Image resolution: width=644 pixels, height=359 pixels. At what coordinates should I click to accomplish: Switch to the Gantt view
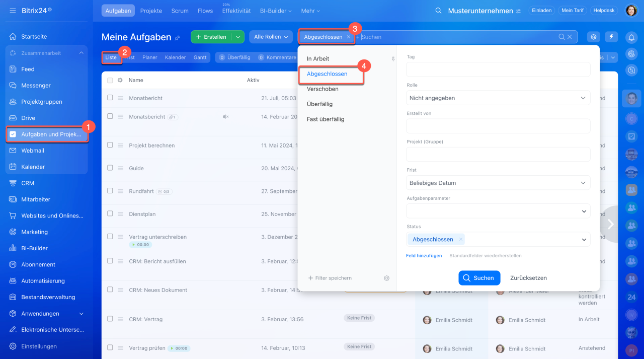(x=200, y=57)
